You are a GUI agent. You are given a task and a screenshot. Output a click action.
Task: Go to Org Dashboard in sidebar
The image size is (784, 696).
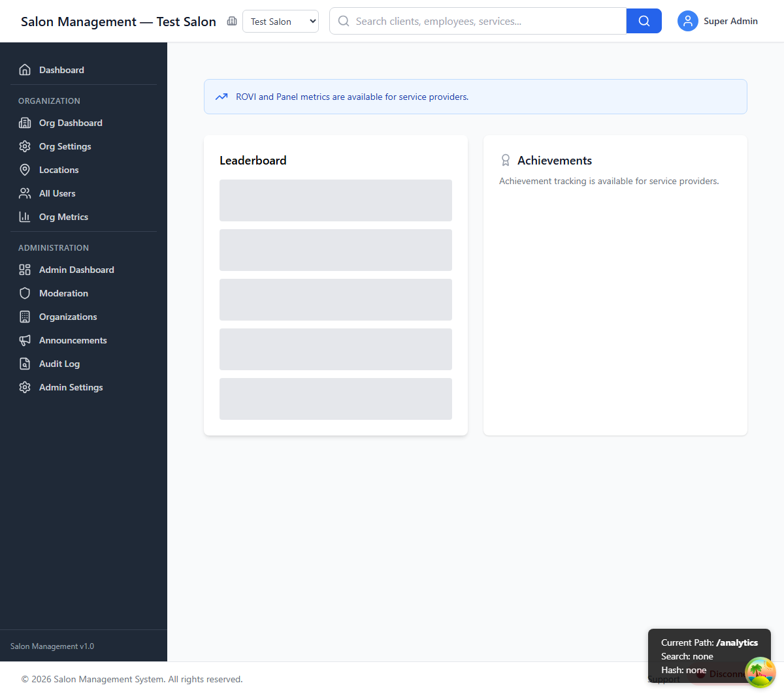[x=71, y=123]
